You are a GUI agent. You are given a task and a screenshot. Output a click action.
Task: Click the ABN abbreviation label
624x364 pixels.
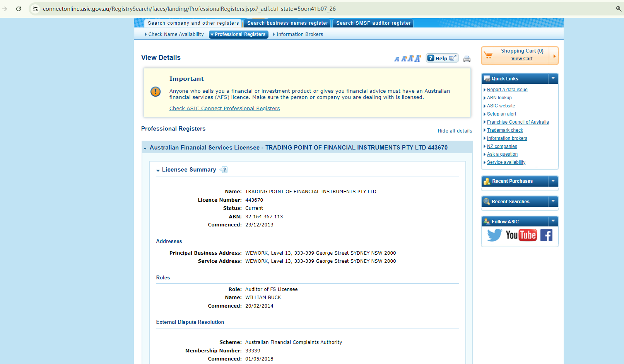[235, 217]
